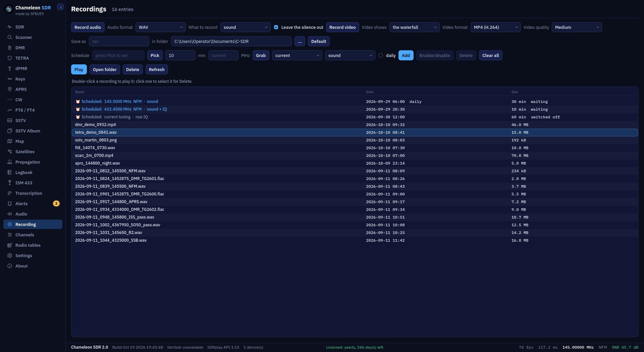Click the alarm clock icon of 145.5000 MHz schedule

[x=78, y=102]
